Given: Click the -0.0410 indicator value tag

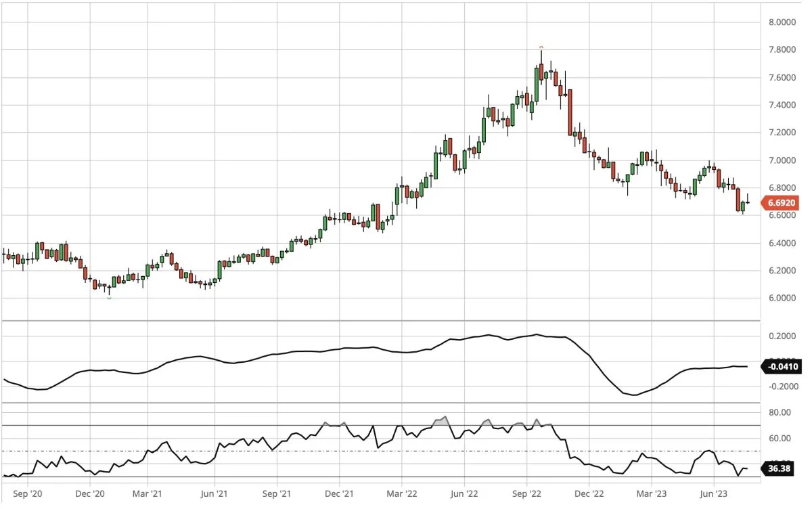Looking at the screenshot, I should coord(782,367).
